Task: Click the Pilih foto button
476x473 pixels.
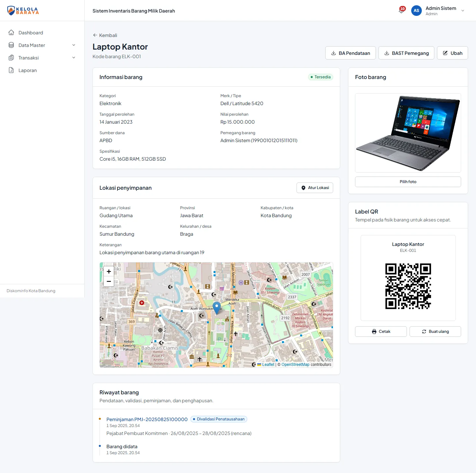Action: 408,182
